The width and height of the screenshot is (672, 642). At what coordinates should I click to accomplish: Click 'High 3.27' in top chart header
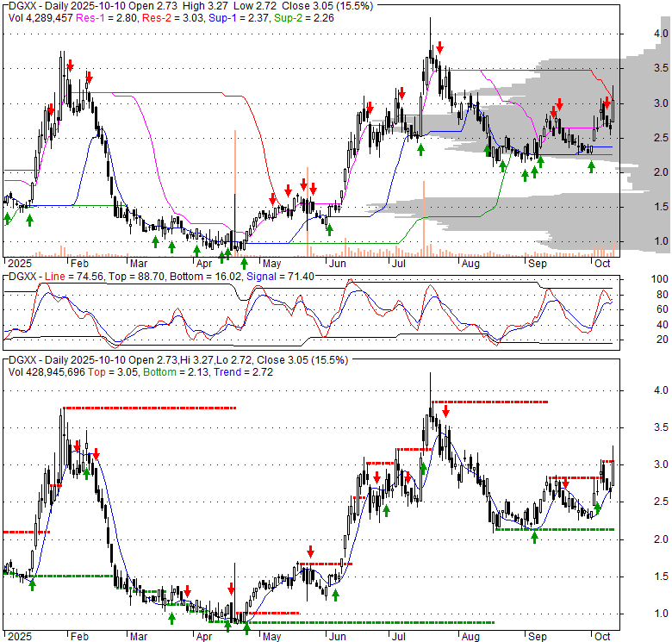[x=204, y=6]
